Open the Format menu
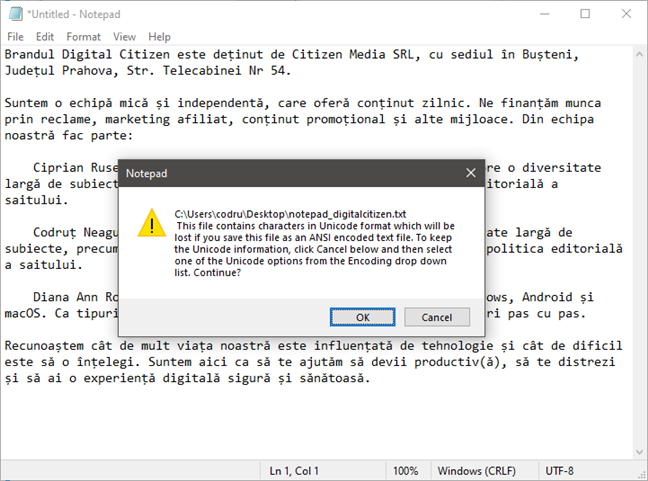The height and width of the screenshot is (481, 648). [83, 37]
